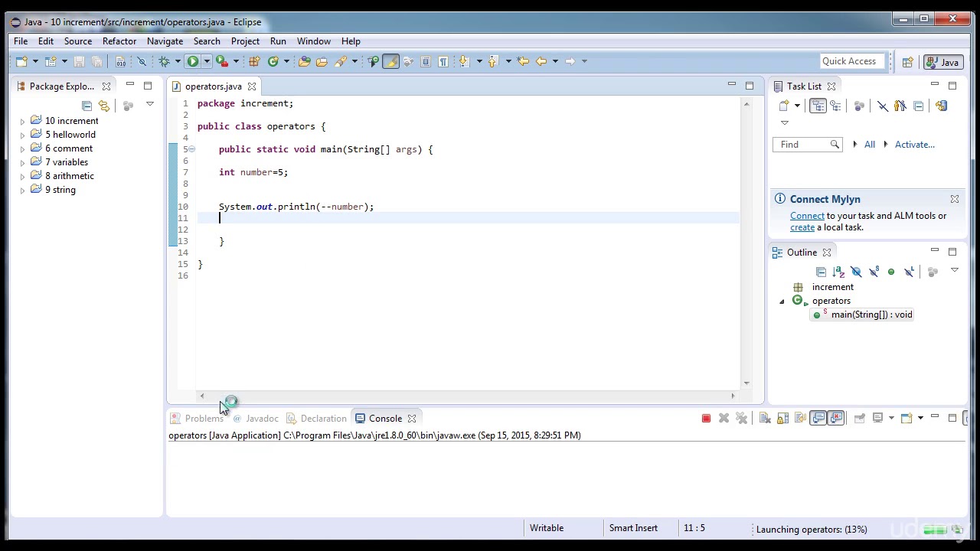Toggle Block Selection Mode icon

pos(426,61)
